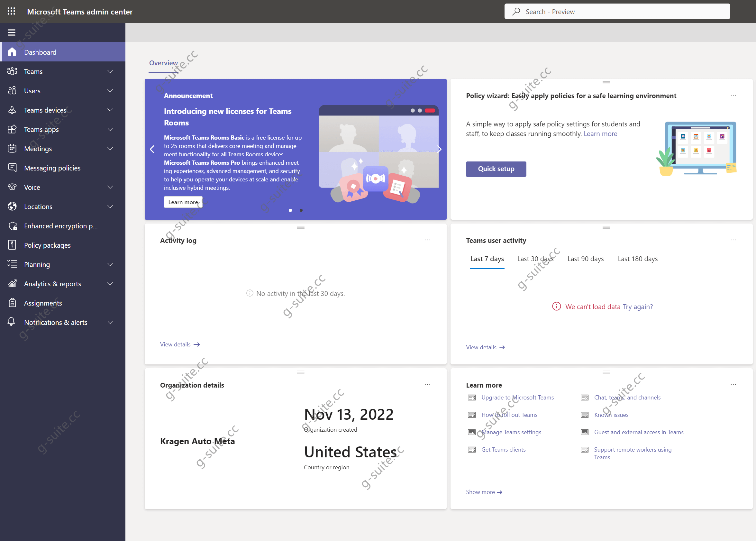Open Known issues article

611,415
